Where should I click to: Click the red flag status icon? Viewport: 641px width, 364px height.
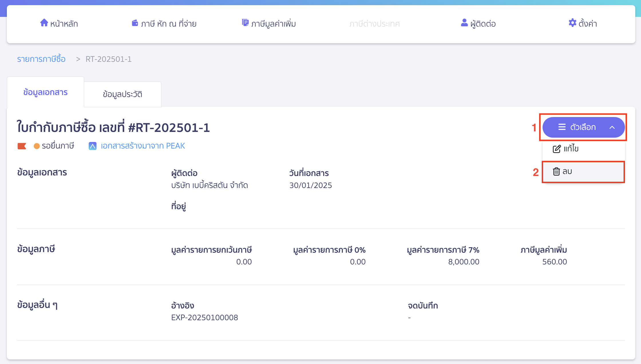point(22,146)
